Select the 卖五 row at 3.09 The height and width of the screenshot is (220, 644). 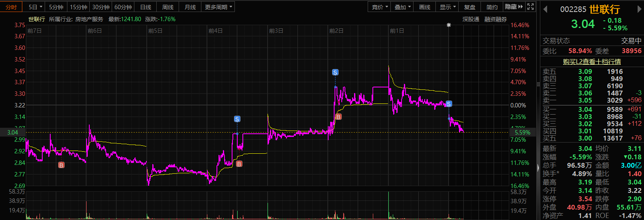(x=592, y=71)
